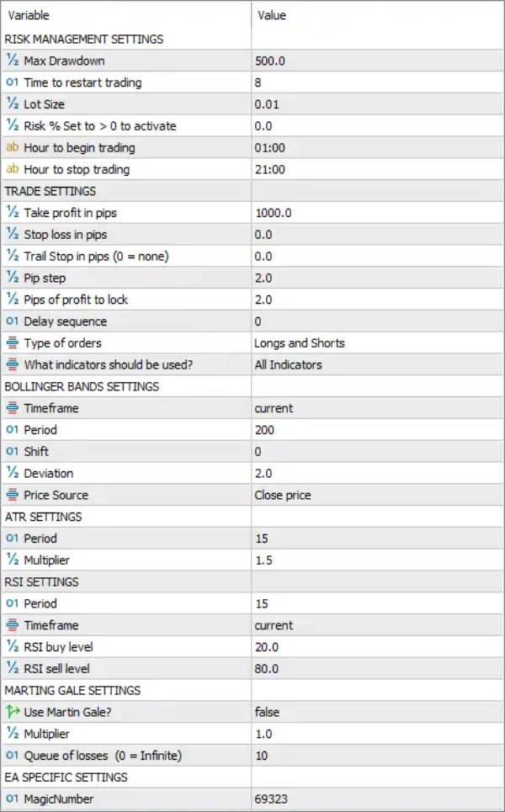Click the enum icon beside Type of orders
This screenshot has height=812, width=505.
[x=13, y=342]
